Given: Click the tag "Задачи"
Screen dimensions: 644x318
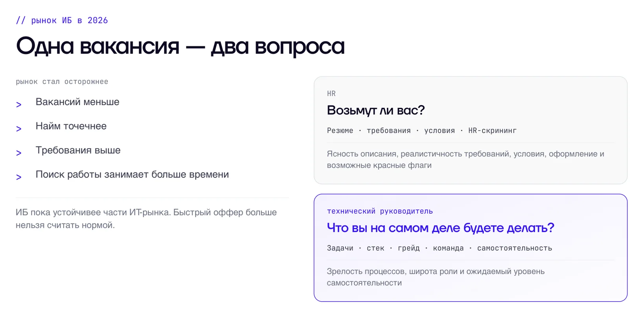Looking at the screenshot, I should click(x=340, y=248).
